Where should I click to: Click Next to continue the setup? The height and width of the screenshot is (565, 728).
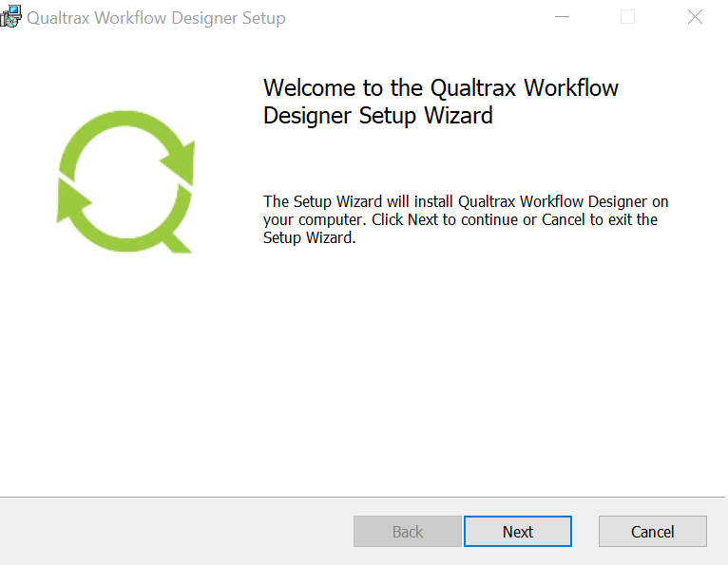click(x=518, y=531)
